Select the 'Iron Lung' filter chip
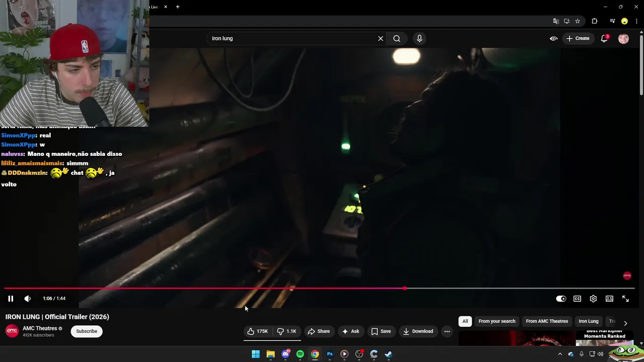 pyautogui.click(x=588, y=321)
